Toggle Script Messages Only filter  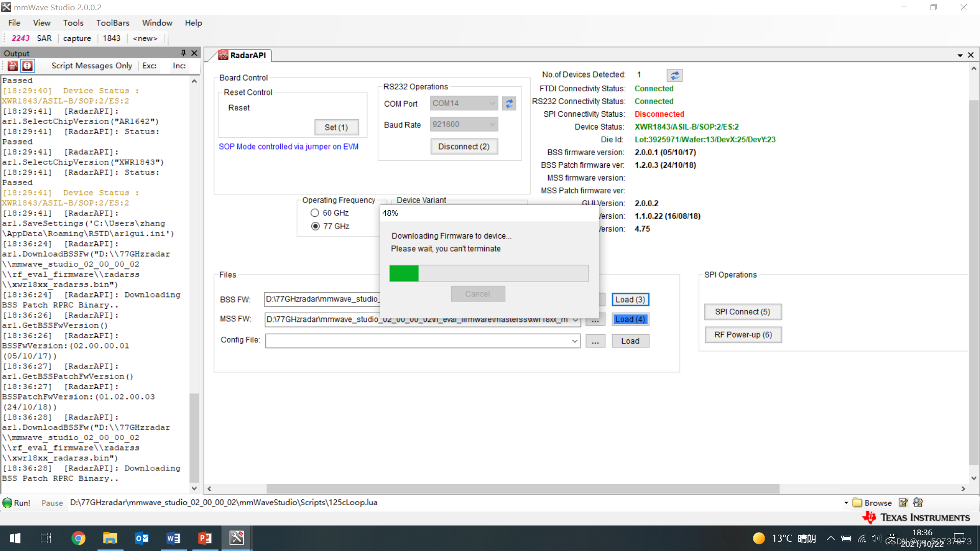pyautogui.click(x=91, y=66)
